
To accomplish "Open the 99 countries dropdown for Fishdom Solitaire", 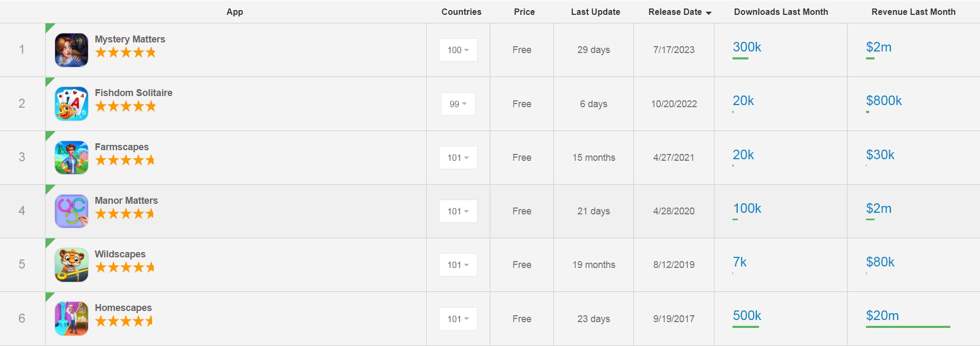I will pyautogui.click(x=458, y=104).
